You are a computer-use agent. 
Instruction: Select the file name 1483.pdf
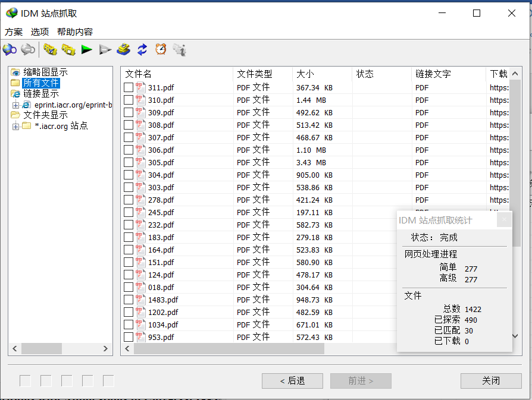[163, 300]
